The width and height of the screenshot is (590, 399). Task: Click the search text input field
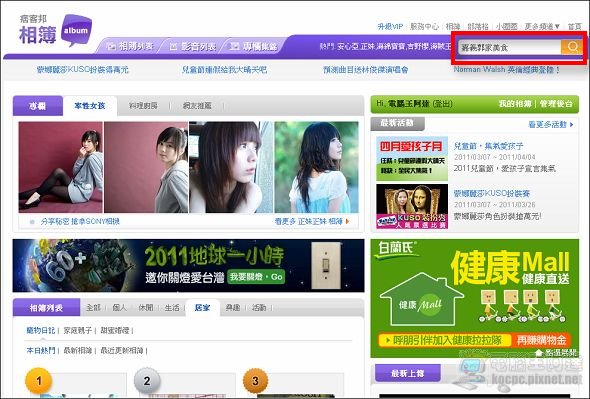point(509,47)
